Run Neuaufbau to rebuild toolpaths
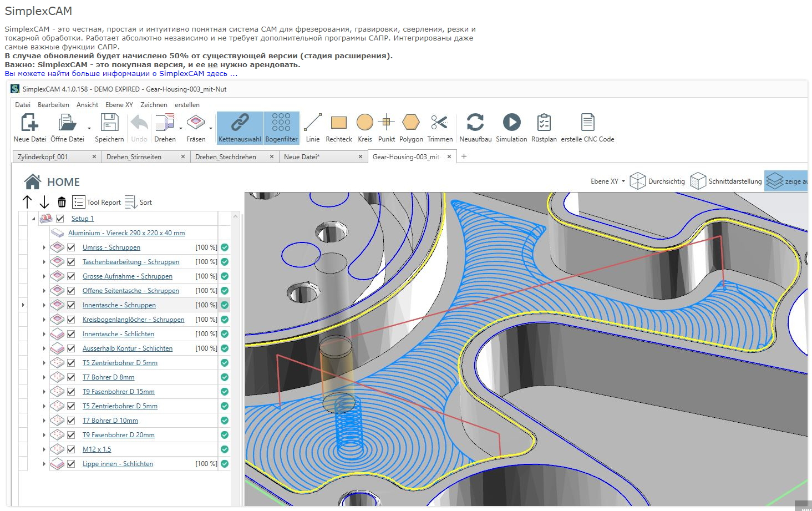This screenshot has height=511, width=812. tap(475, 128)
